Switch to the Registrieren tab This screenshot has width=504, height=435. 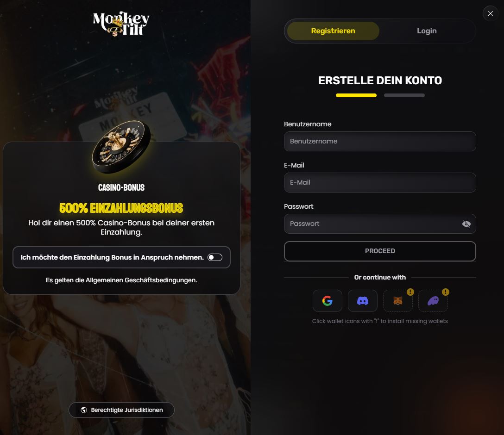333,31
